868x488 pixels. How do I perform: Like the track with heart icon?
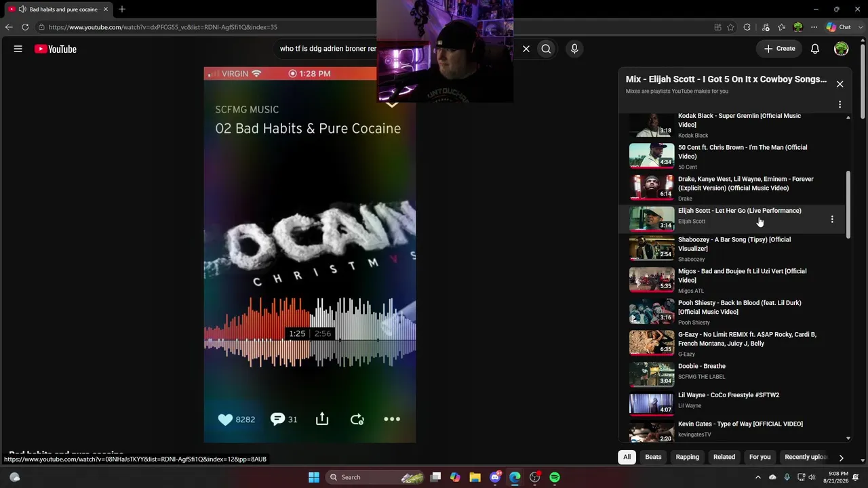point(226,420)
